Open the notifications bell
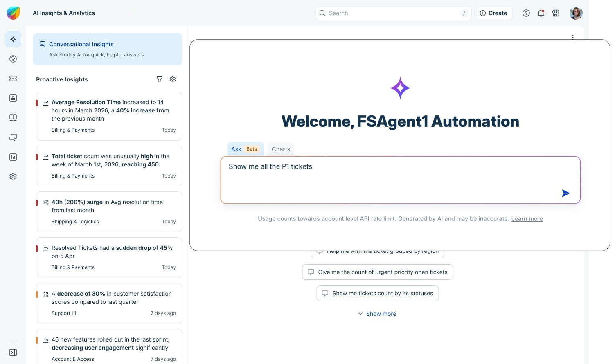Screen dimensions: 615x364 (x=541, y=13)
